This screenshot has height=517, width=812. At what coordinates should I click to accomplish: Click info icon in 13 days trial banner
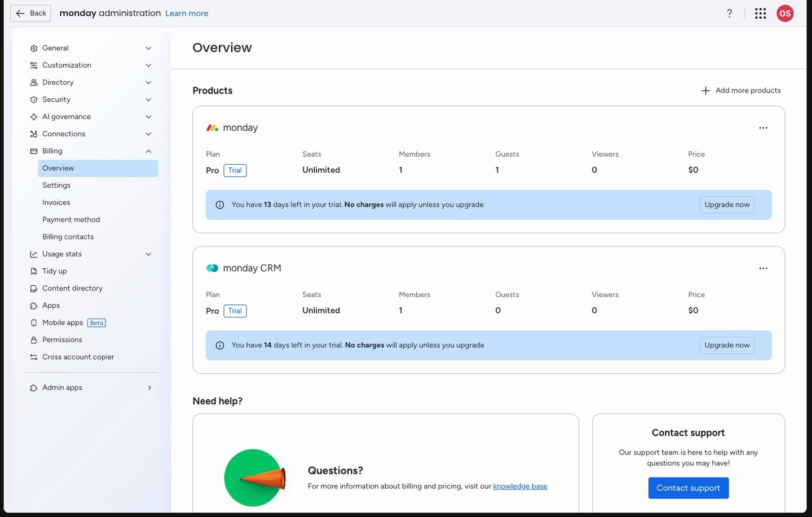coord(220,205)
